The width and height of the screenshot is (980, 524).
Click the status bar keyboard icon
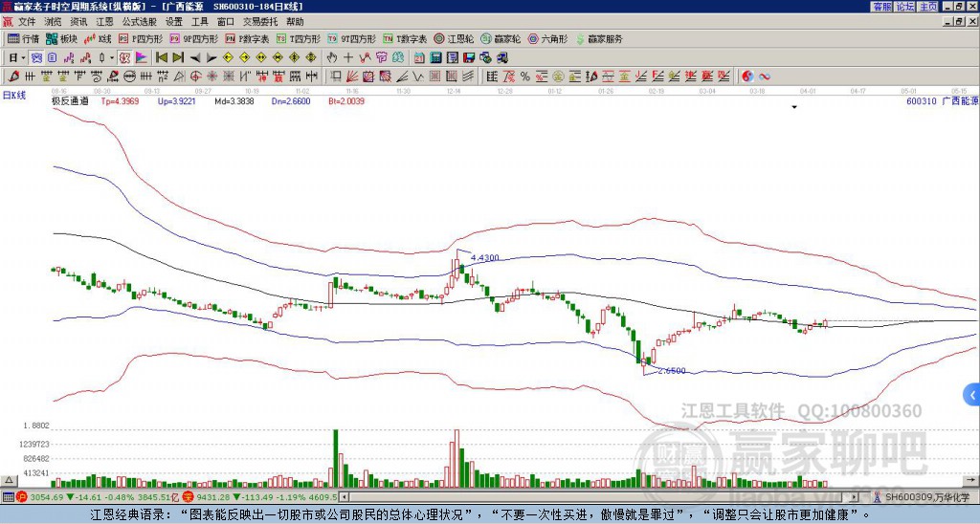[x=8, y=497]
